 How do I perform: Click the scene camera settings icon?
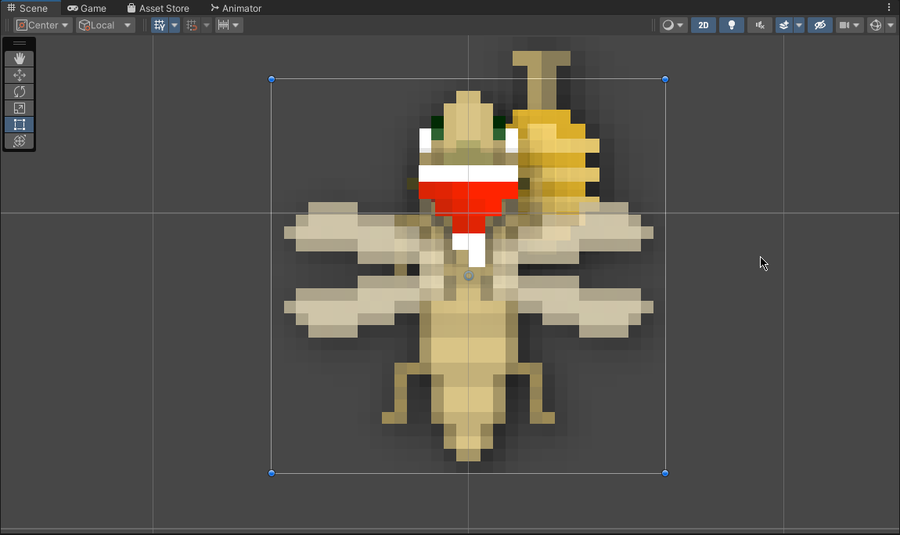coord(844,25)
